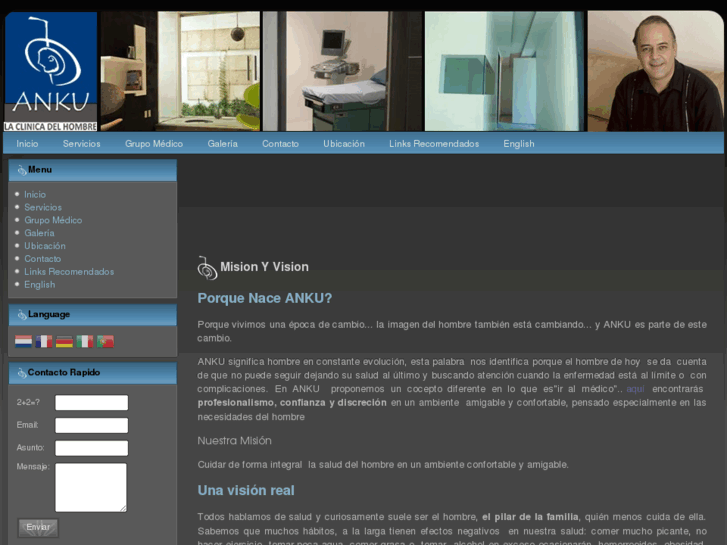
Task: Follow the 'aquí' link in the paragraph
Action: (635, 389)
